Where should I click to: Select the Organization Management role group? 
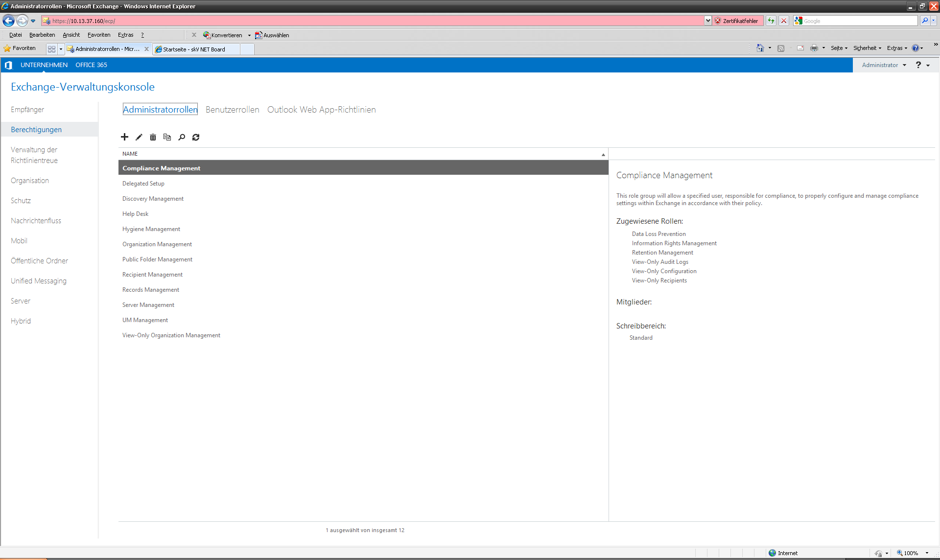click(157, 244)
